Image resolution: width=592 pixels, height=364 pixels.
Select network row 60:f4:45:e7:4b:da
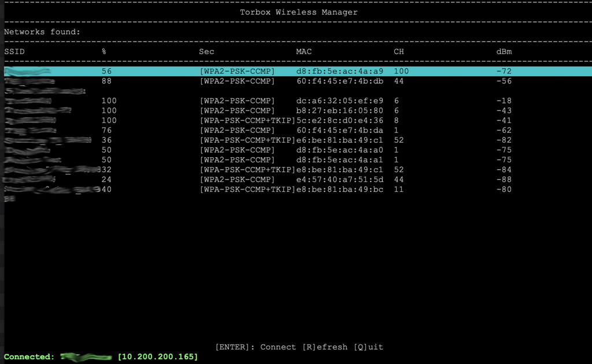298,130
